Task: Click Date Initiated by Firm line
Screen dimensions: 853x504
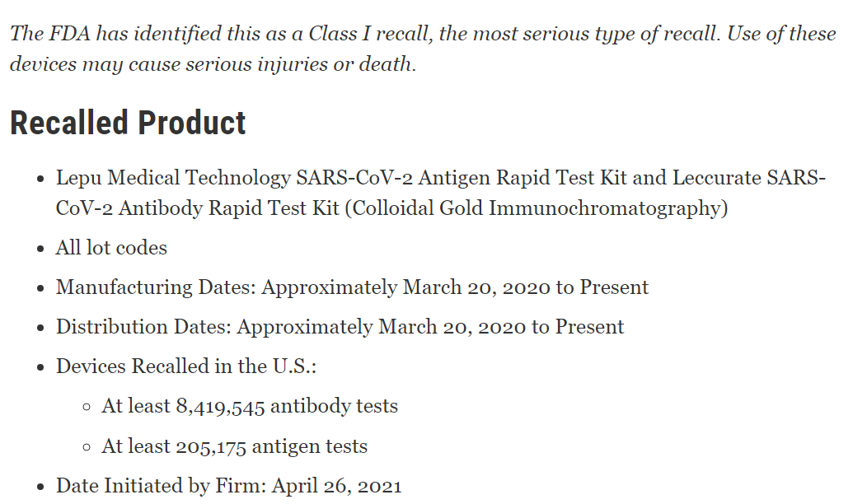Action: [x=228, y=486]
